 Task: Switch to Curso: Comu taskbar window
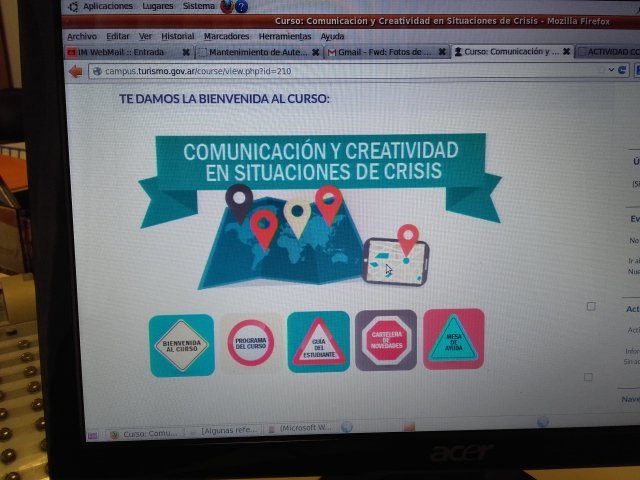pyautogui.click(x=144, y=434)
